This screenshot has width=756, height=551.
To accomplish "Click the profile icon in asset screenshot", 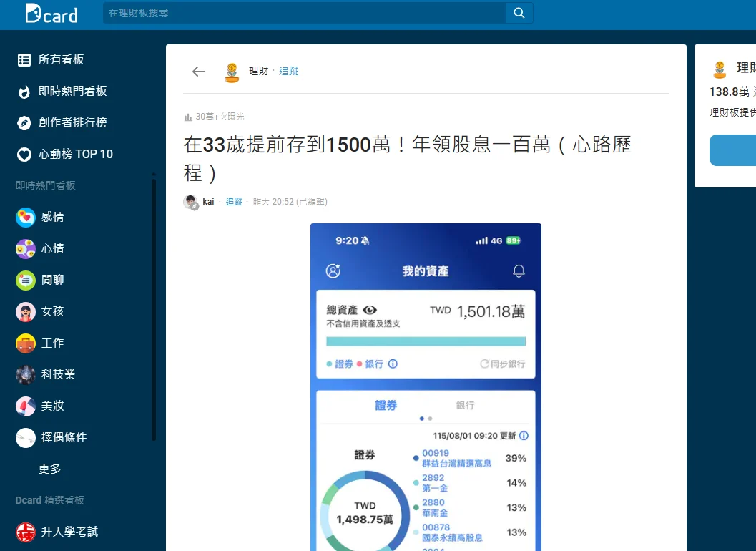I will point(333,270).
